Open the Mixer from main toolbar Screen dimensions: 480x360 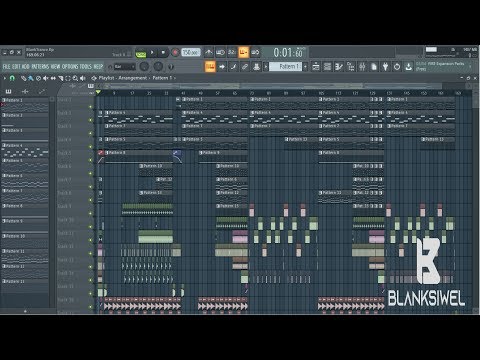pyautogui.click(x=362, y=67)
